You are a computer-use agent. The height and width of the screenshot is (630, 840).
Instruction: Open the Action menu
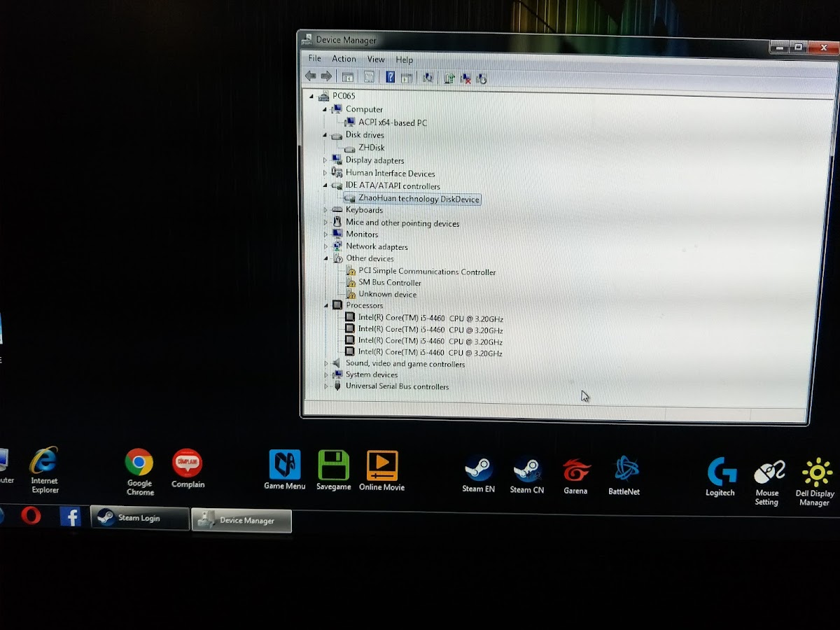tap(344, 59)
